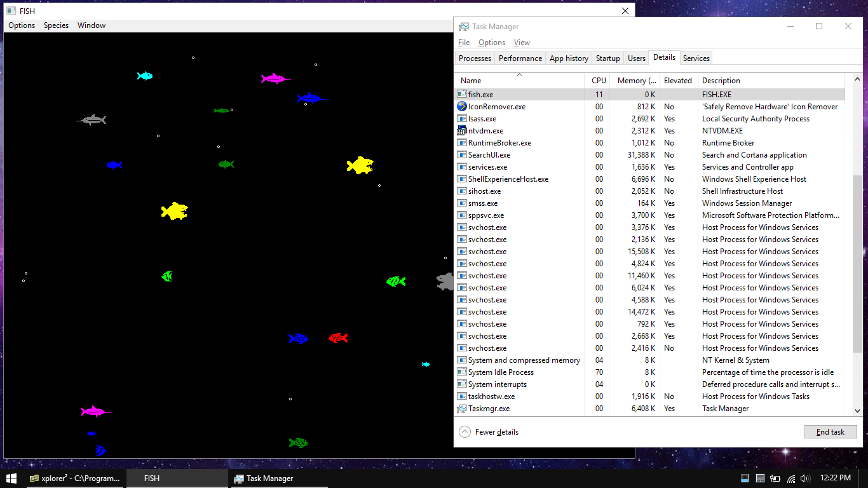Screen dimensions: 868x488
Task: Collapse Task Manager with Fewer details
Action: click(x=489, y=432)
